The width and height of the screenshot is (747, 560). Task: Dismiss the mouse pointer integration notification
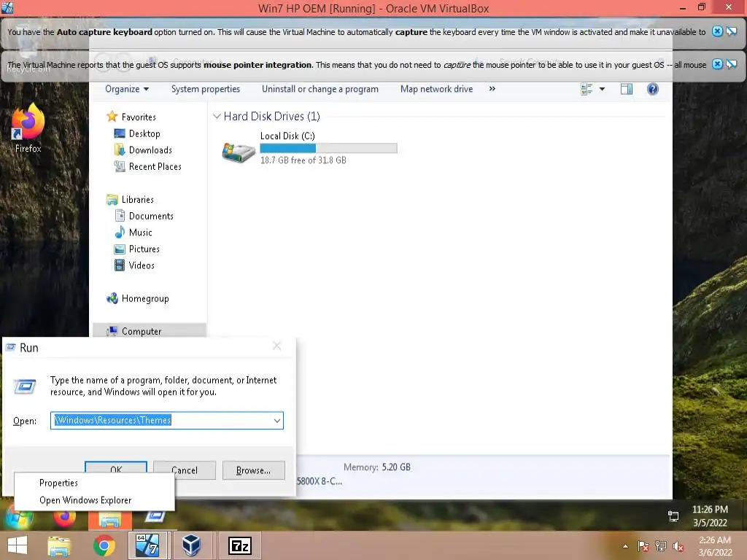click(717, 64)
